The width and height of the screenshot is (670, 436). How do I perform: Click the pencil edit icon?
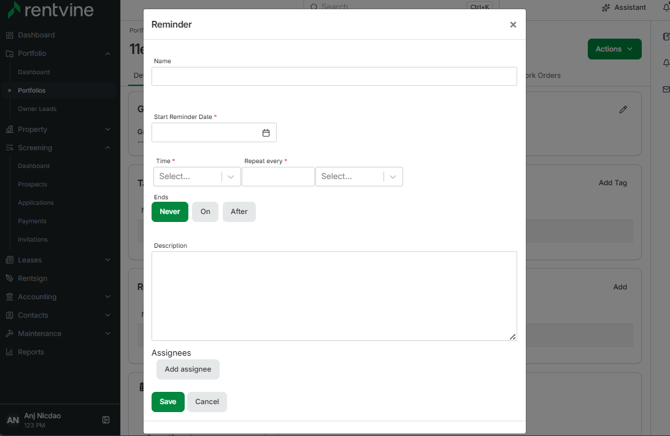[x=623, y=110]
